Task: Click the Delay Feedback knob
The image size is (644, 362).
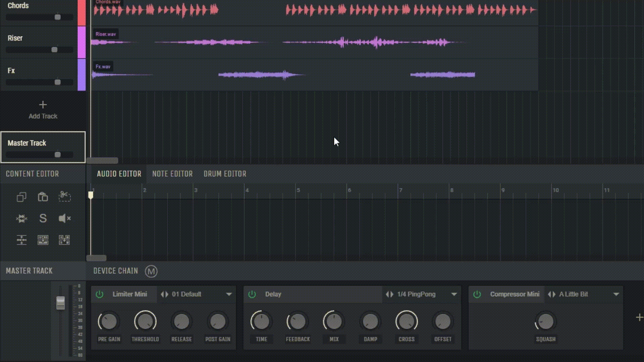Action: tap(298, 322)
